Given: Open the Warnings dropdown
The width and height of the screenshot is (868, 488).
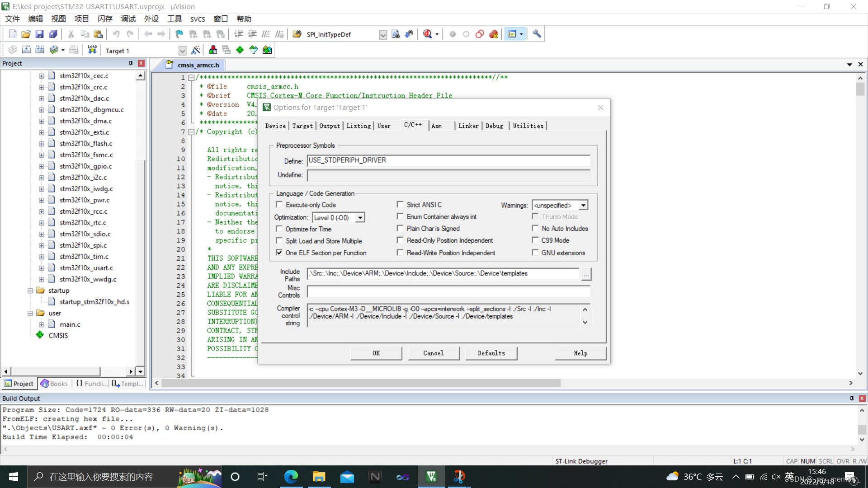Looking at the screenshot, I should (x=583, y=206).
